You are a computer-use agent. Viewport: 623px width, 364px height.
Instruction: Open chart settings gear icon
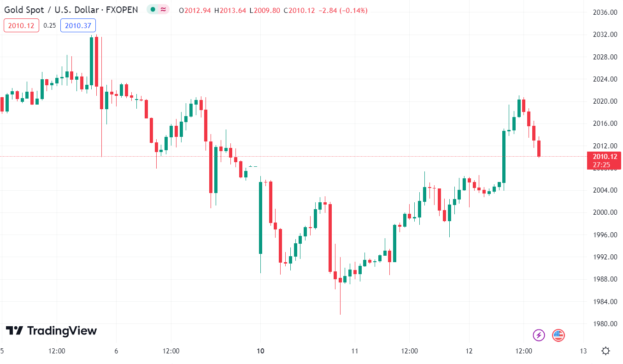coord(605,351)
